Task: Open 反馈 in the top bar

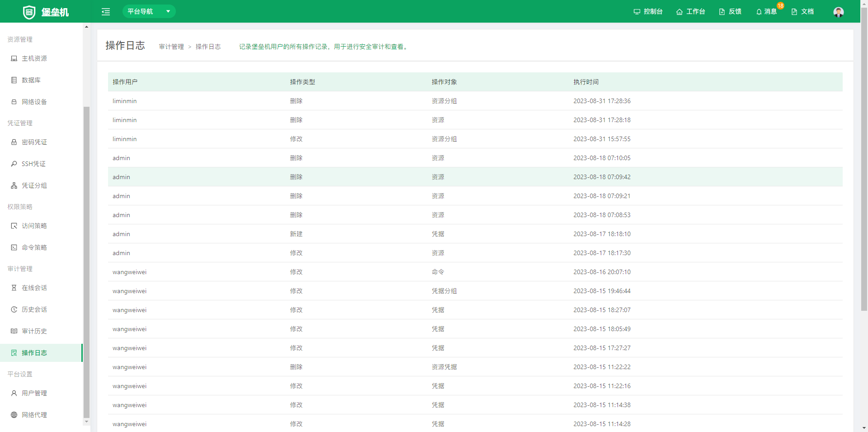Action: coord(730,11)
